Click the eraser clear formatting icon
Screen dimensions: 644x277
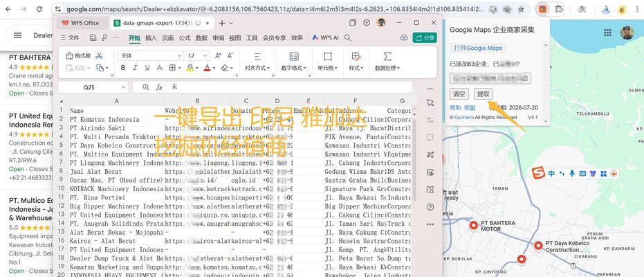pos(224,68)
